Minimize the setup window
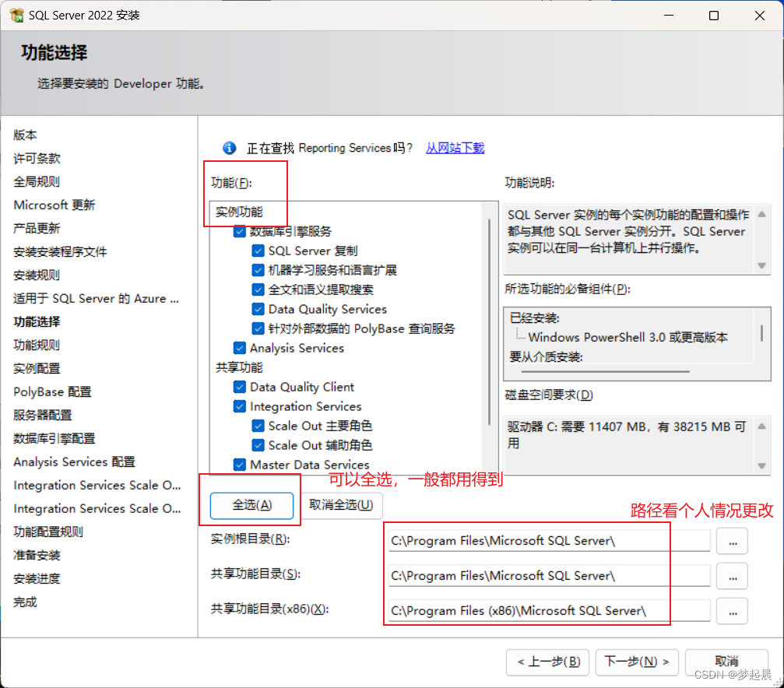Screen dimensions: 784x688 click(x=669, y=16)
